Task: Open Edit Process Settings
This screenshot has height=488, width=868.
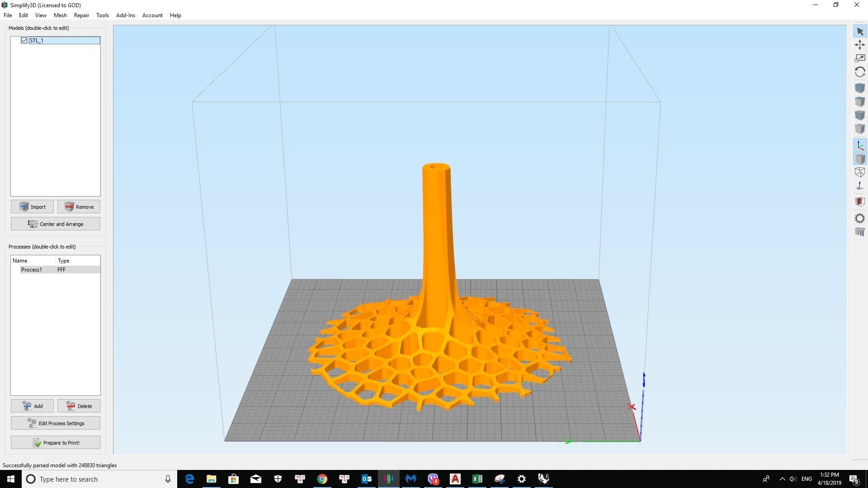Action: 56,423
